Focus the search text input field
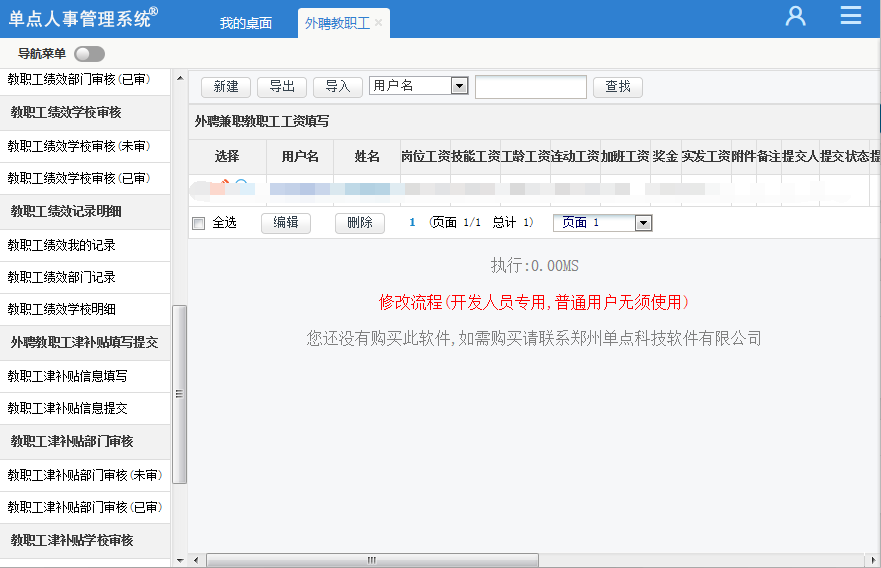 coord(531,87)
